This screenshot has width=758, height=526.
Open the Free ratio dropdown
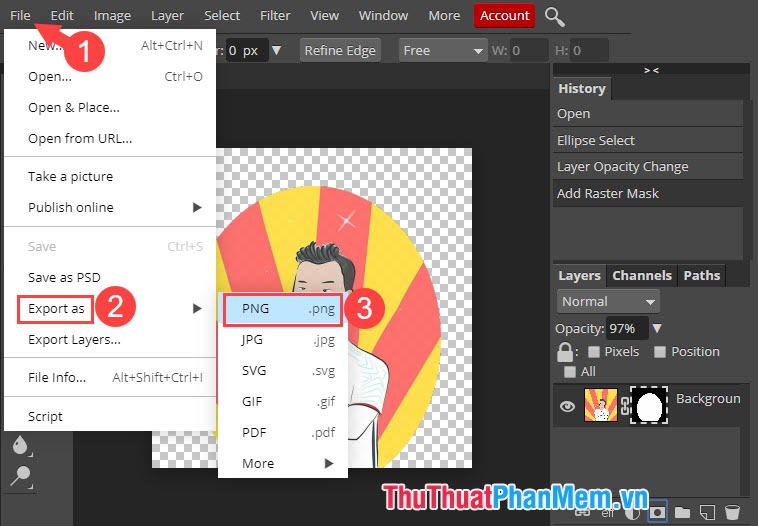coord(442,50)
